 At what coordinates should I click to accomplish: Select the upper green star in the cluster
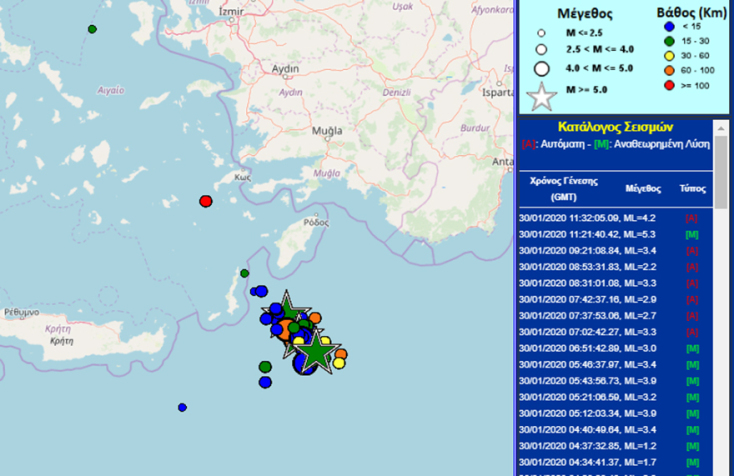click(287, 308)
